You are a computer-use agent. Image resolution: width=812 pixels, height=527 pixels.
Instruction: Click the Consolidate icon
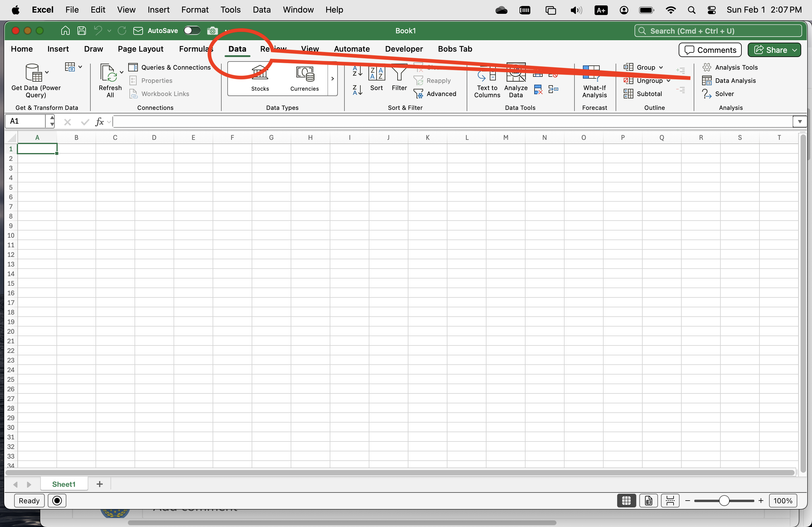pyautogui.click(x=553, y=90)
